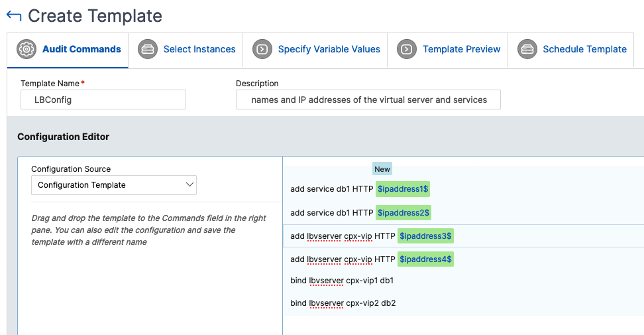Click the server icon beside Select Instances
Screen dimensions: 644x335
tap(148, 49)
